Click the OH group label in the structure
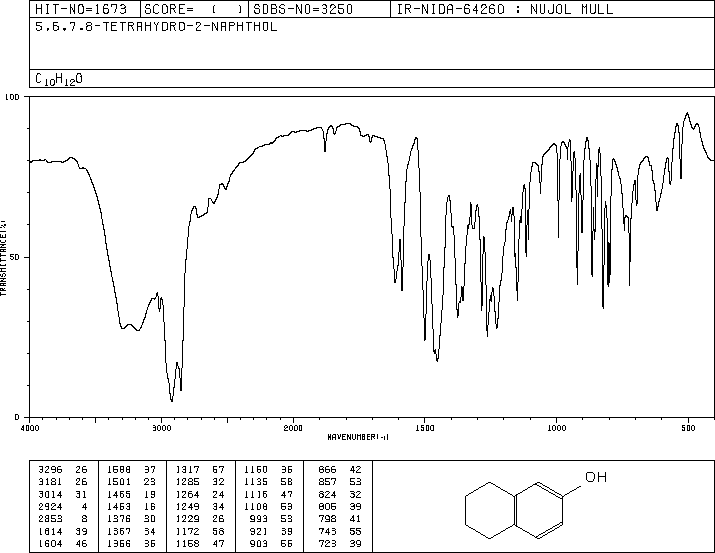715x553 pixels. [x=596, y=477]
